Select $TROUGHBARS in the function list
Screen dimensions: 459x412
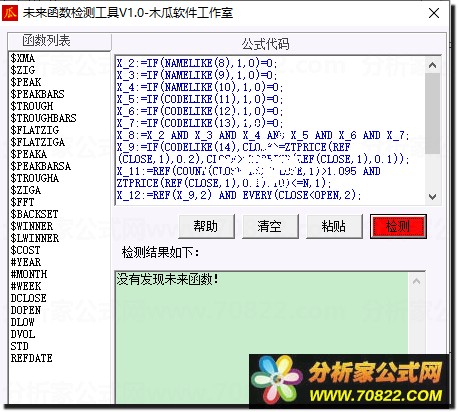pos(43,118)
